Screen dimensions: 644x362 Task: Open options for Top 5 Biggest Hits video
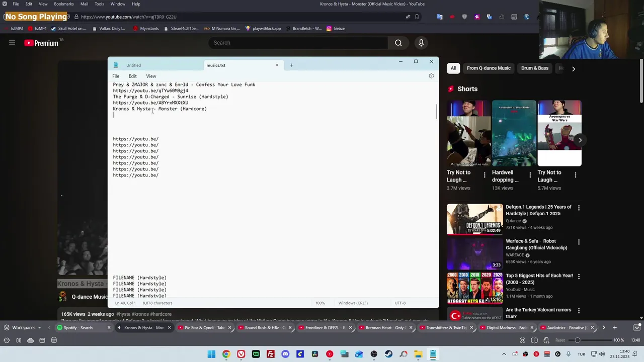pos(579,277)
